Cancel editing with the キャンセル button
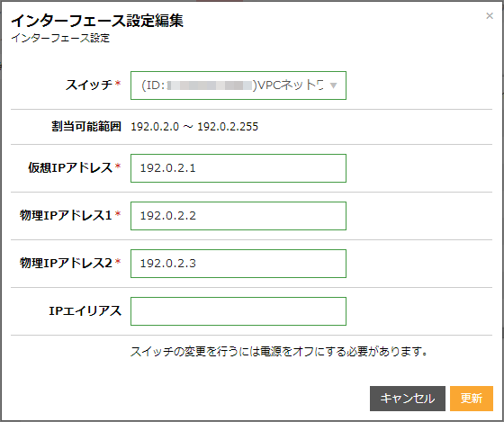Screen dimensions: 504x422 coord(407,399)
